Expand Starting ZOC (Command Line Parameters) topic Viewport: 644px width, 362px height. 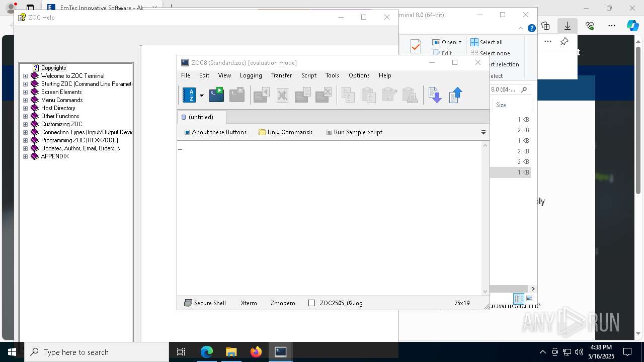click(x=26, y=84)
